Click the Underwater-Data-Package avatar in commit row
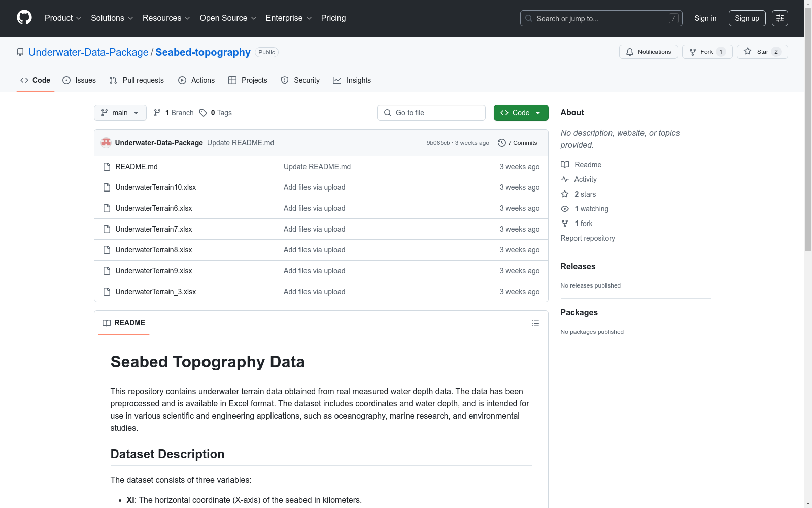This screenshot has height=508, width=812. 106,143
